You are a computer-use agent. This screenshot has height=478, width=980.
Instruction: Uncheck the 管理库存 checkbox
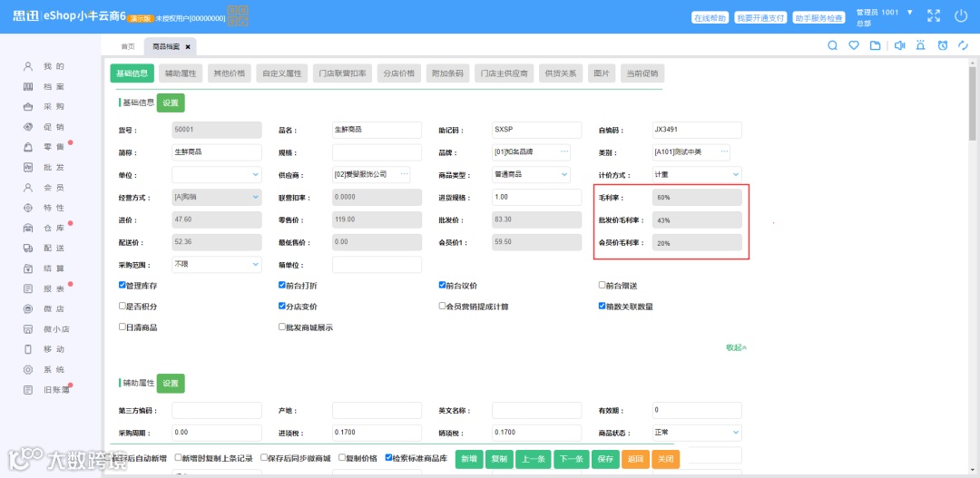(x=122, y=285)
